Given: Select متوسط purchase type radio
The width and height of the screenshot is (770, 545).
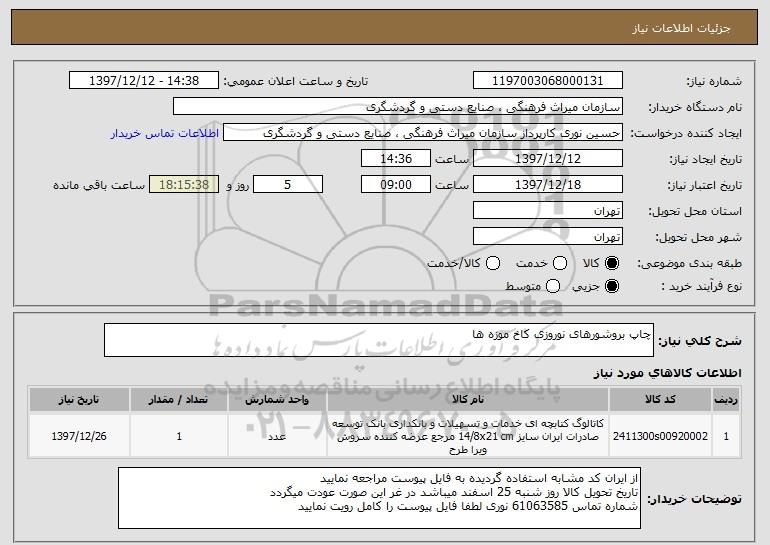Looking at the screenshot, I should [x=553, y=286].
